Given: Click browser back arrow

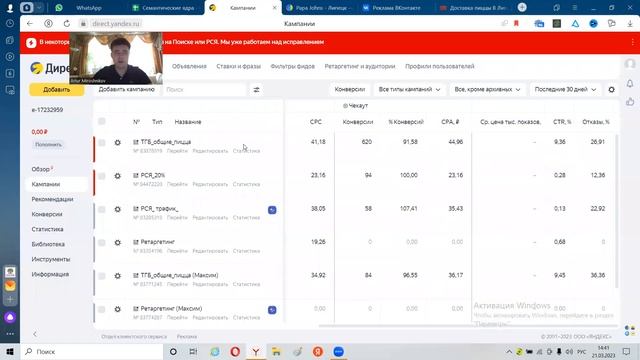Looking at the screenshot, I should coord(30,24).
